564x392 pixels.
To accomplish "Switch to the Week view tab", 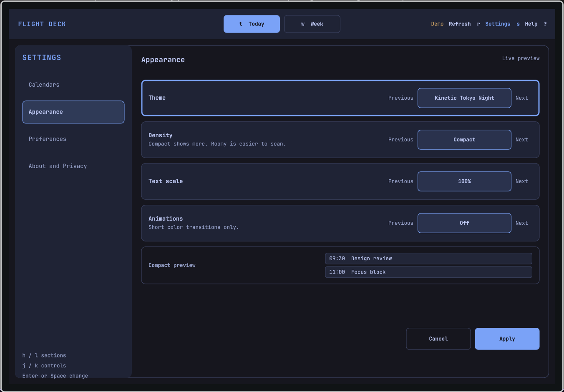I will pos(312,24).
